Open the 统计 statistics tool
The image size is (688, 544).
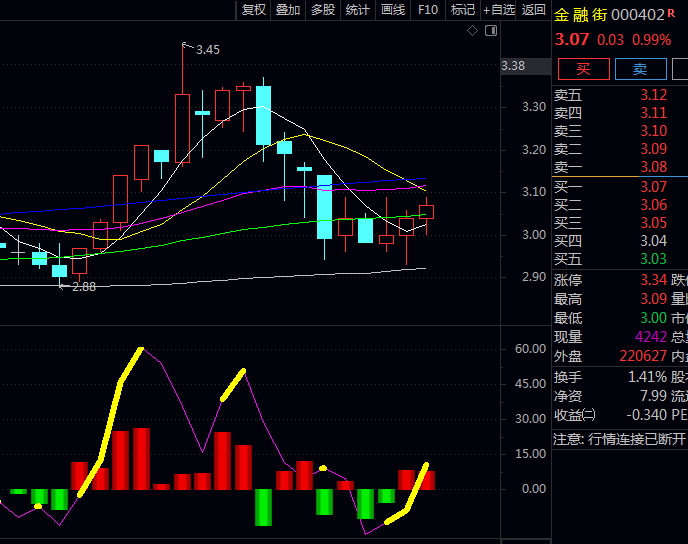(x=358, y=10)
